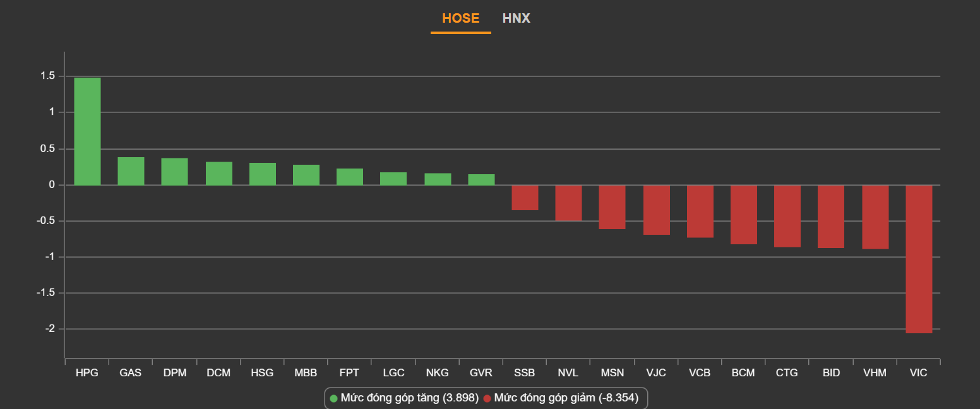This screenshot has width=980, height=409.
Task: Select the GAS bar in chart
Action: [131, 171]
